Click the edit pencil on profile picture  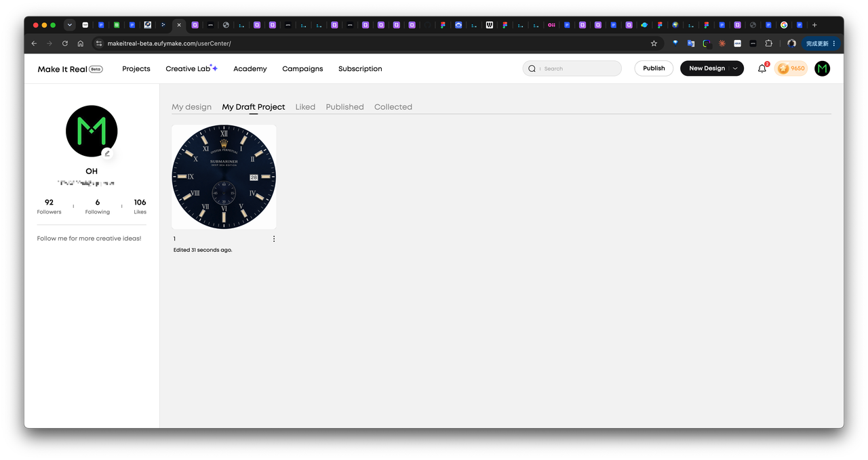pyautogui.click(x=107, y=153)
